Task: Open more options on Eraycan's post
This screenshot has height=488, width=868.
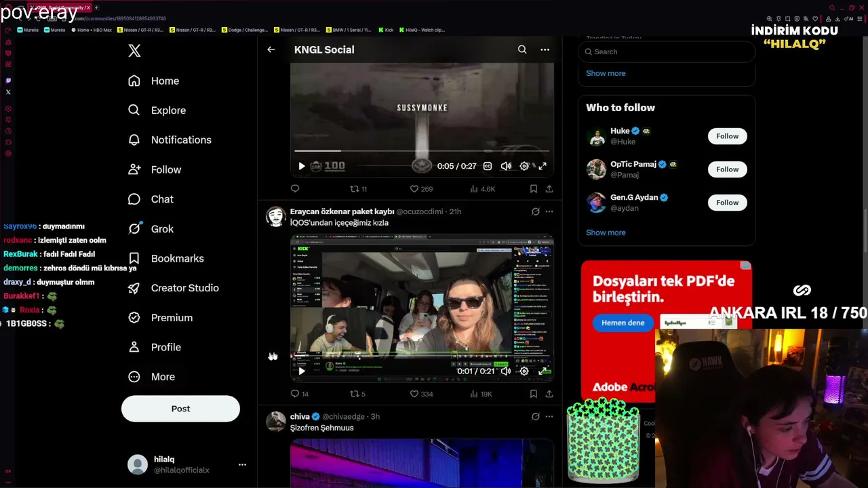Action: coord(549,211)
